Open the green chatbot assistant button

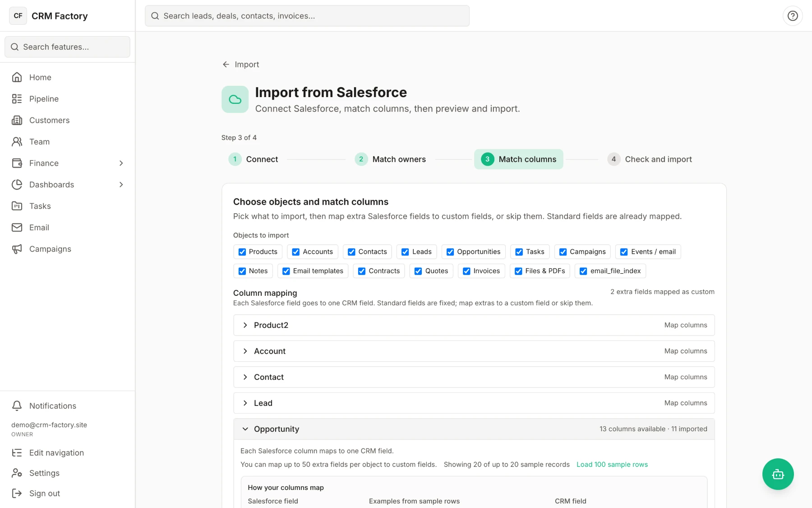(x=778, y=474)
